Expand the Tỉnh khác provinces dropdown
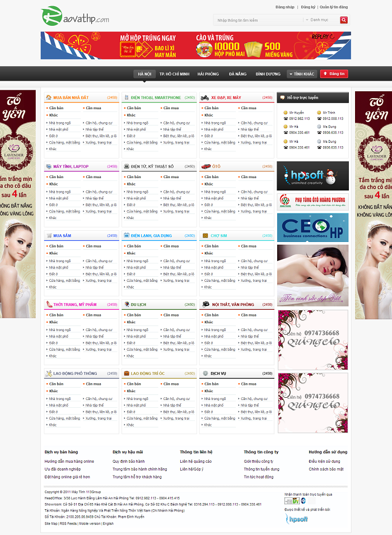392x535 pixels. coord(301,74)
